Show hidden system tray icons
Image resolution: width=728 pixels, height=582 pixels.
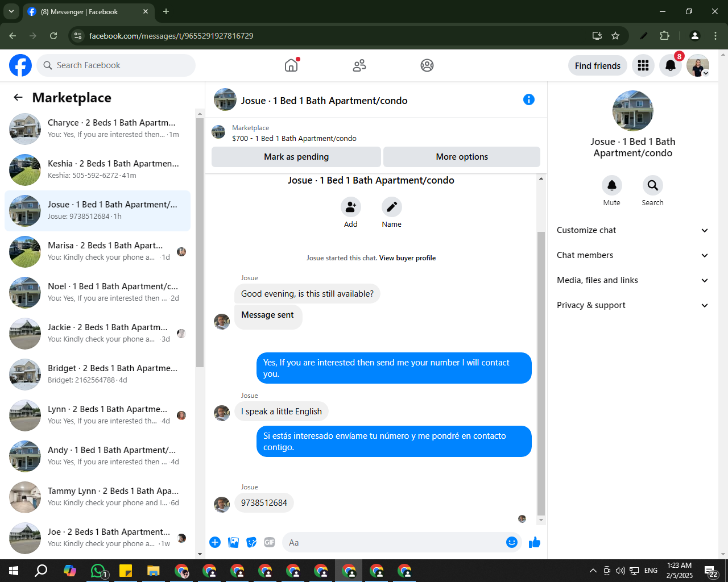click(x=593, y=571)
